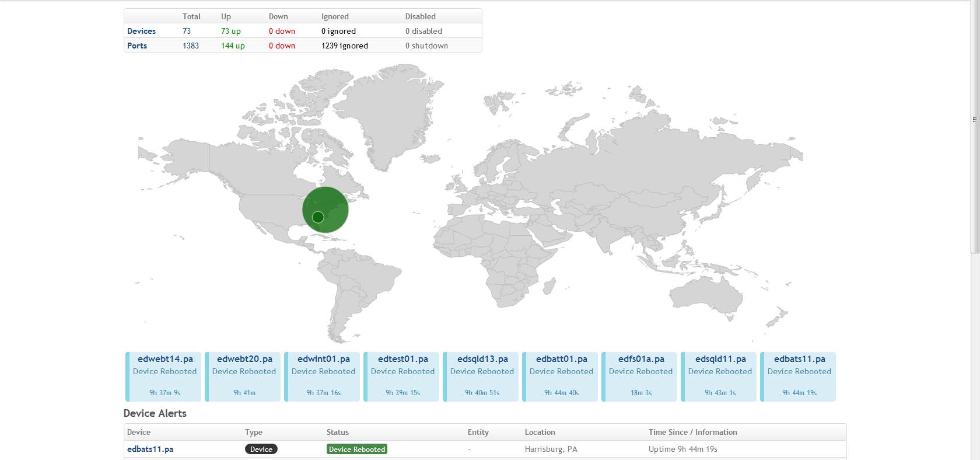Click the 73 up devices count
The height and width of the screenshot is (460, 980).
230,31
